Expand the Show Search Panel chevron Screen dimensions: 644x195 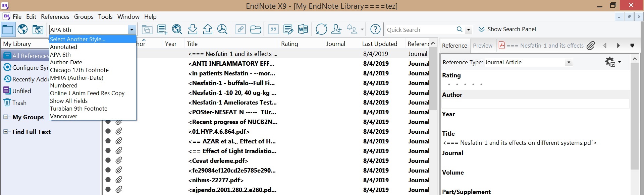[481, 29]
